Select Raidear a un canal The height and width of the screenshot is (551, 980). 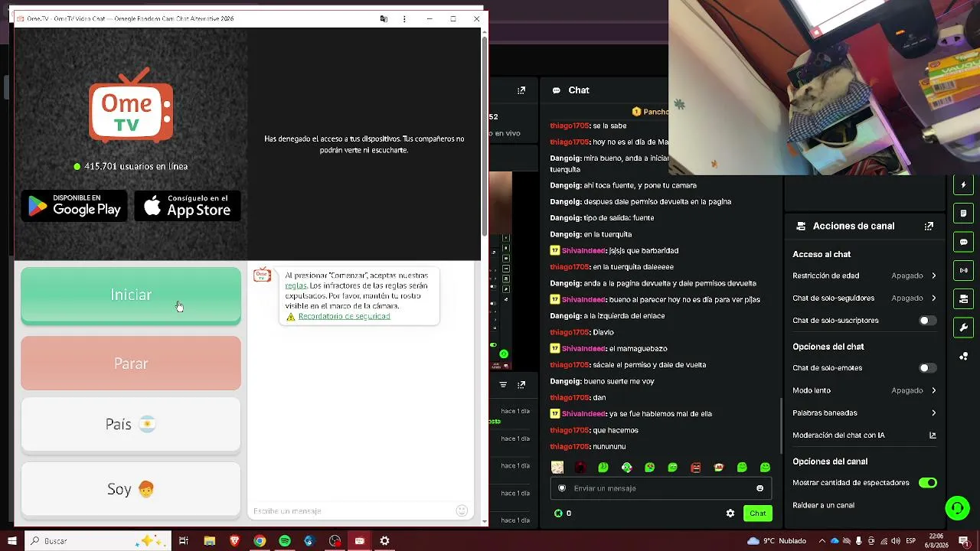(x=823, y=505)
